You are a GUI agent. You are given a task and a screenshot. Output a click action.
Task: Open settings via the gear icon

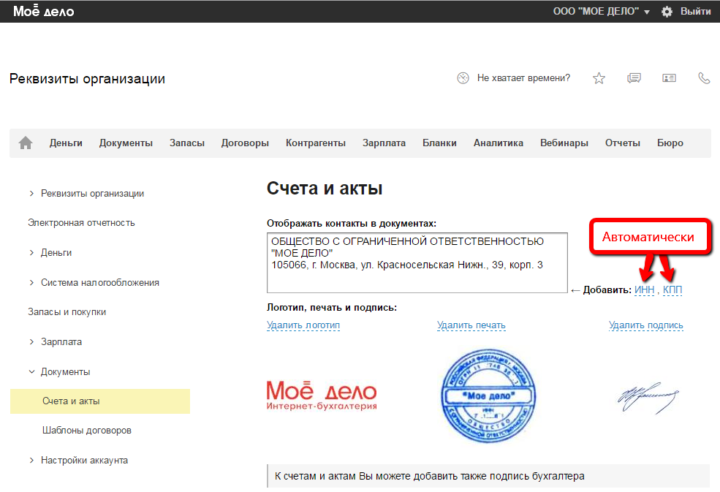(667, 11)
